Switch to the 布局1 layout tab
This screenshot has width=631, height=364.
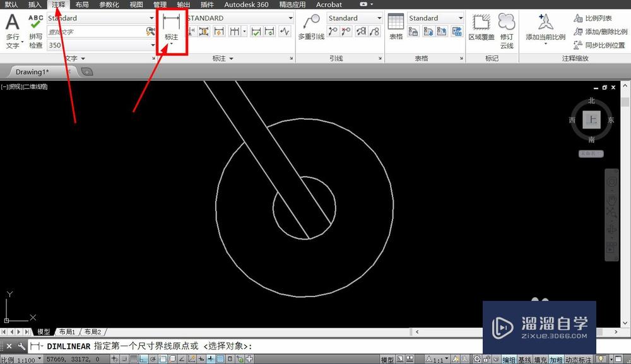[x=67, y=331]
